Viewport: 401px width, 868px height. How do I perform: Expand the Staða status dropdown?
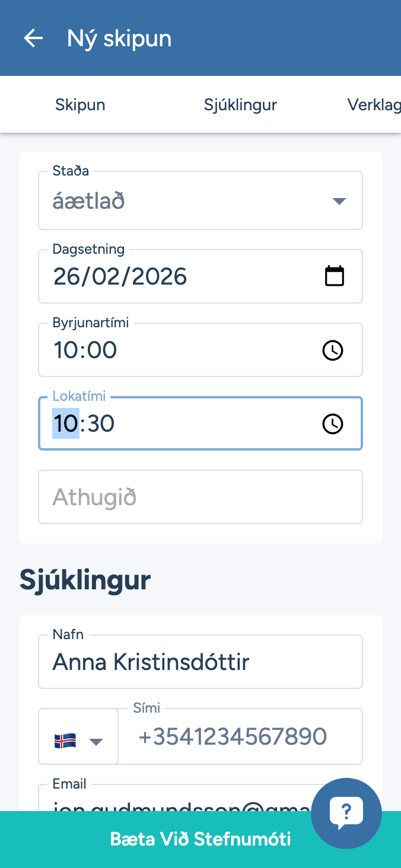tap(339, 202)
